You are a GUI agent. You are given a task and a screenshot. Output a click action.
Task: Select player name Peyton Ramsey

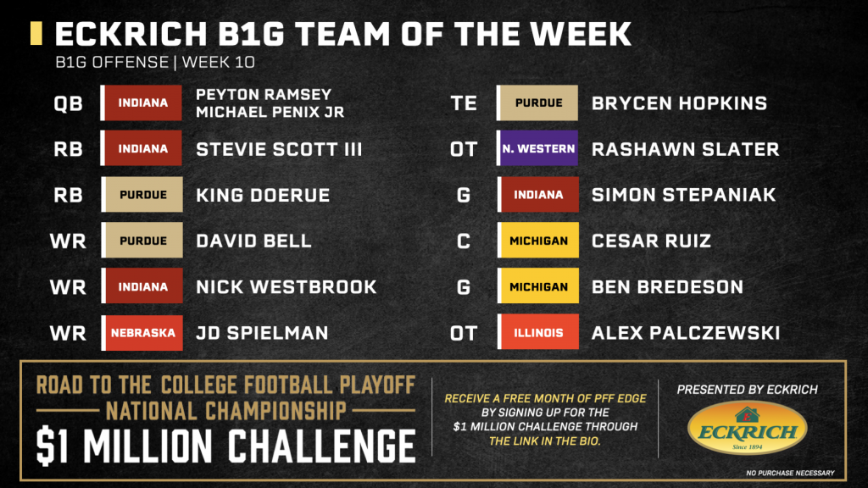[264, 94]
